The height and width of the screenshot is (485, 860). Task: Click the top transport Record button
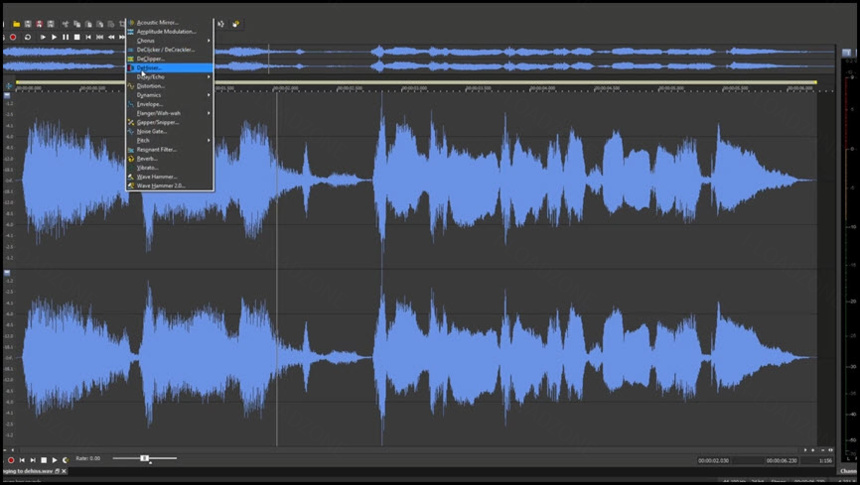click(x=13, y=37)
